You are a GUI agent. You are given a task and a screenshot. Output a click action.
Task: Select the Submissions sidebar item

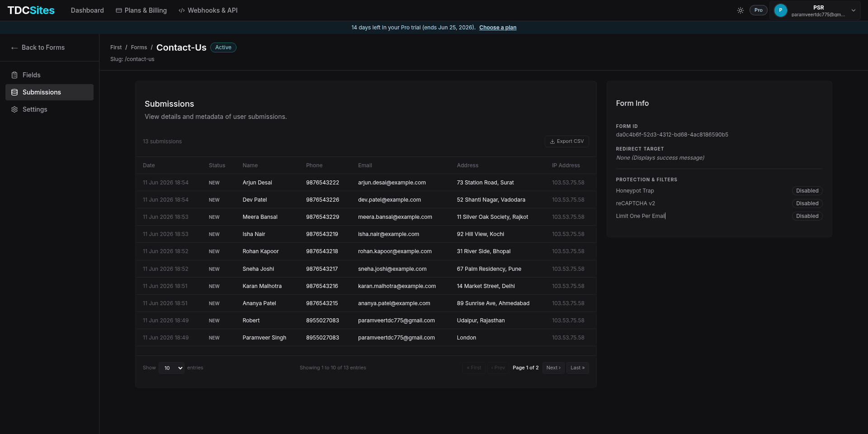49,92
